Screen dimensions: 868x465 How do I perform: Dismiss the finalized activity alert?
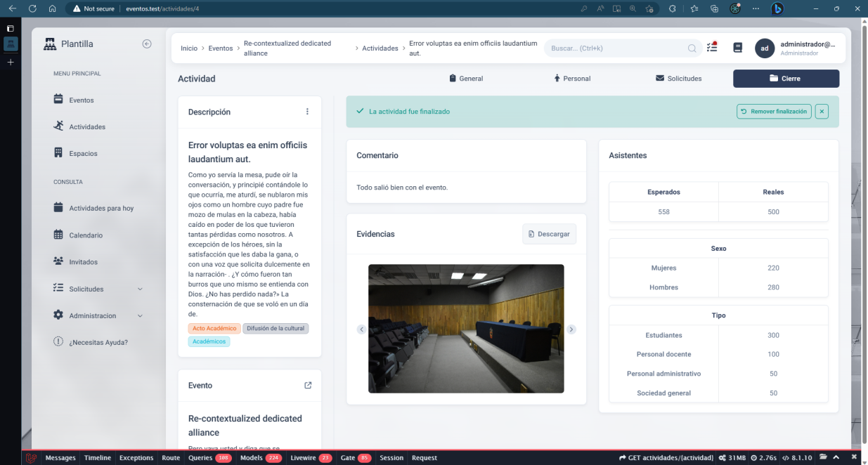point(822,112)
